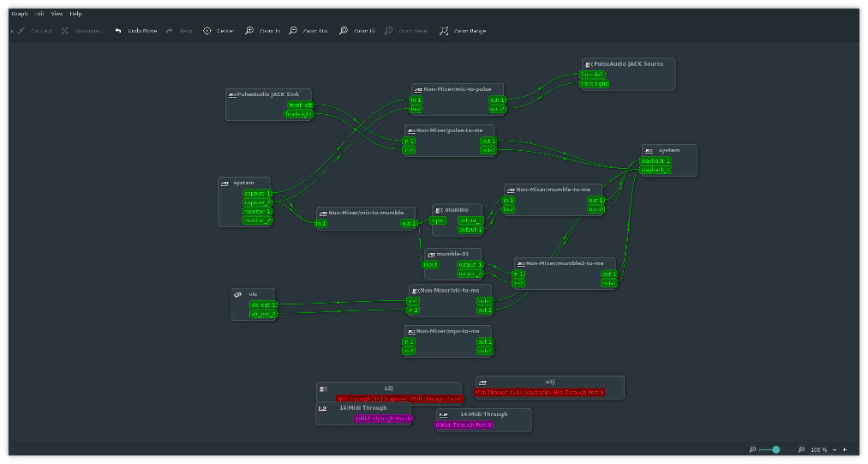Click the Zoom In toolbar button
This screenshot has height=464, width=868.
249,31
